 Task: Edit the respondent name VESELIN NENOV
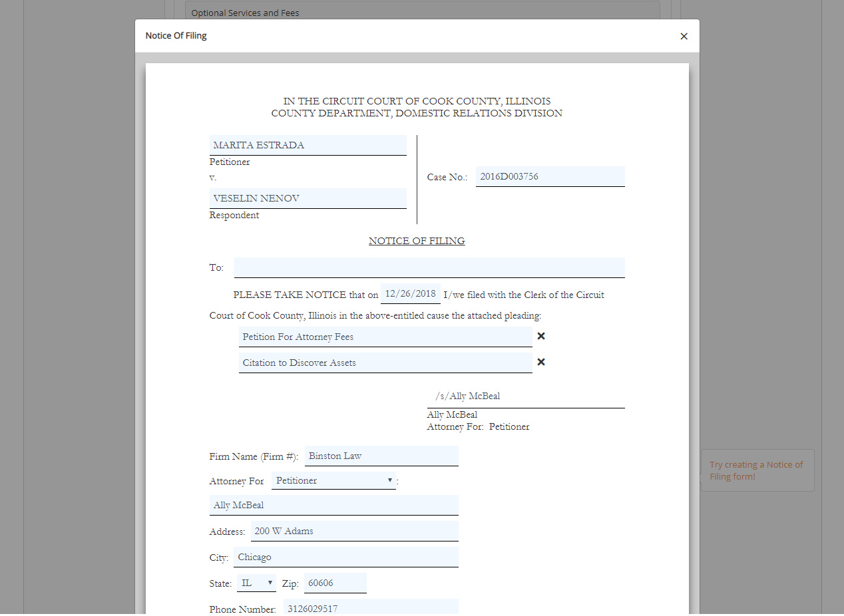pyautogui.click(x=308, y=198)
